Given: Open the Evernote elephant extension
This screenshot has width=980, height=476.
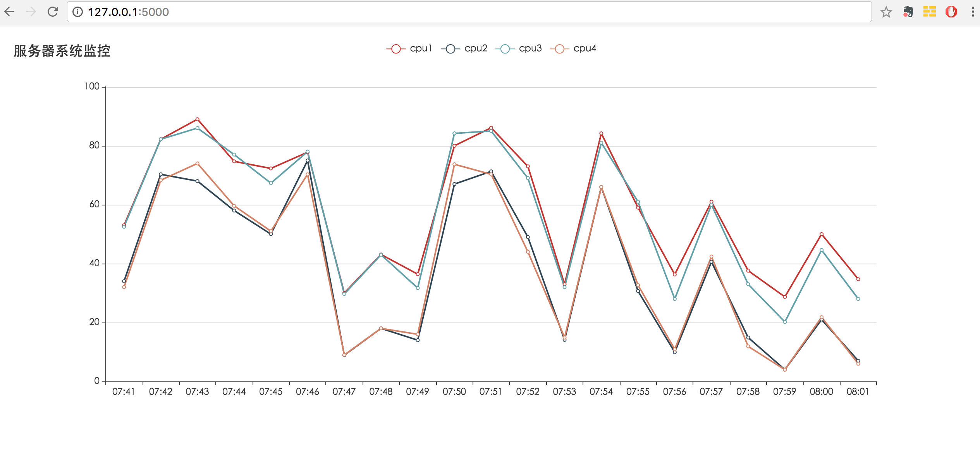Looking at the screenshot, I should [x=908, y=12].
